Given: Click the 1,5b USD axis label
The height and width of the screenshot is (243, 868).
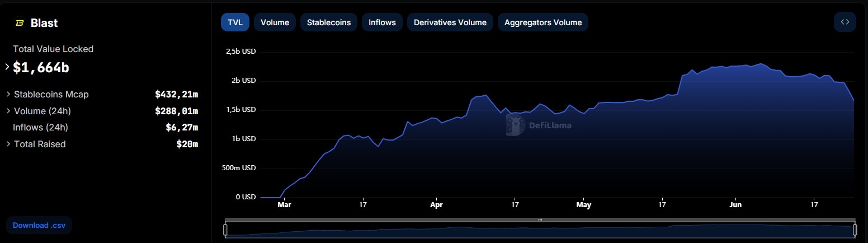Looking at the screenshot, I should (x=240, y=110).
